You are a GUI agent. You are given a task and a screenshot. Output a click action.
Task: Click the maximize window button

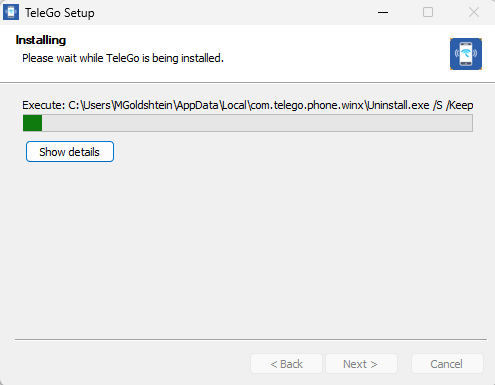pos(428,12)
